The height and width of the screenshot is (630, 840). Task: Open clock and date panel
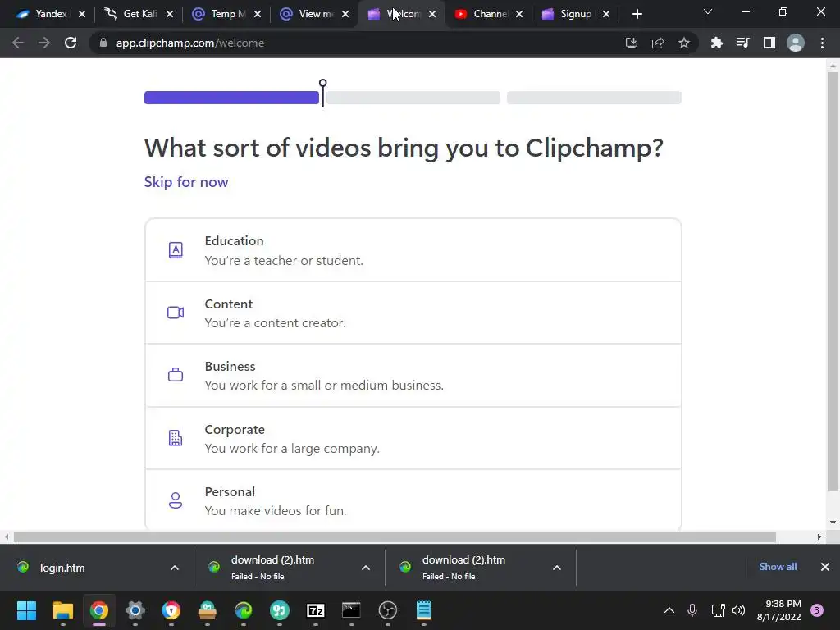coord(779,610)
